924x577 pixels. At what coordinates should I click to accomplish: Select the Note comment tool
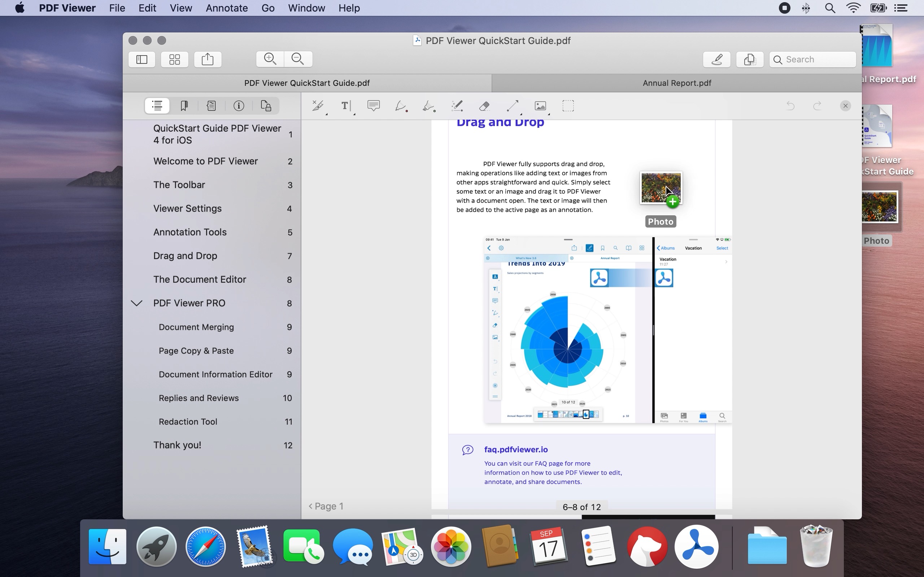(373, 106)
